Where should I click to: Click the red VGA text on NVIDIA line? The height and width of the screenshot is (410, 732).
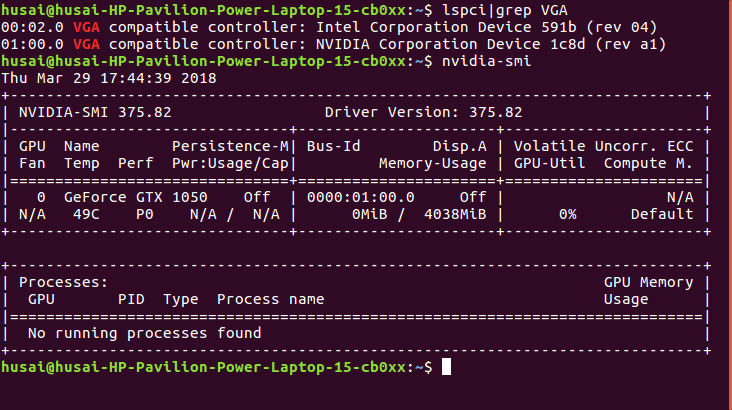click(x=86, y=44)
